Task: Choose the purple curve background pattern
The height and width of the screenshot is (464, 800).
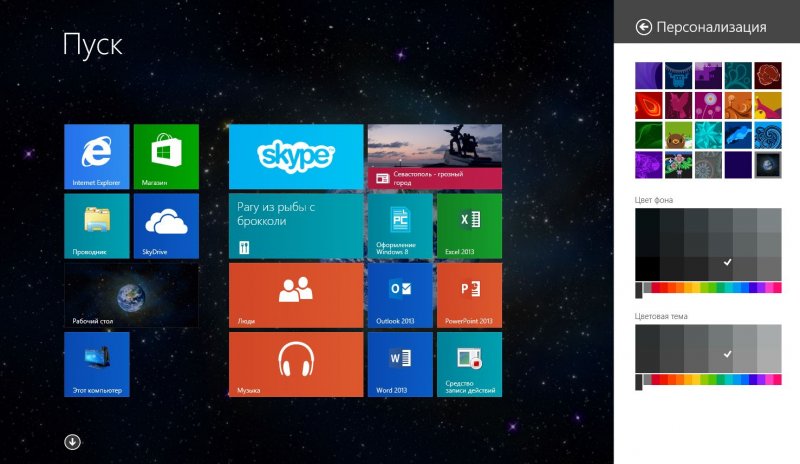Action: (648, 76)
